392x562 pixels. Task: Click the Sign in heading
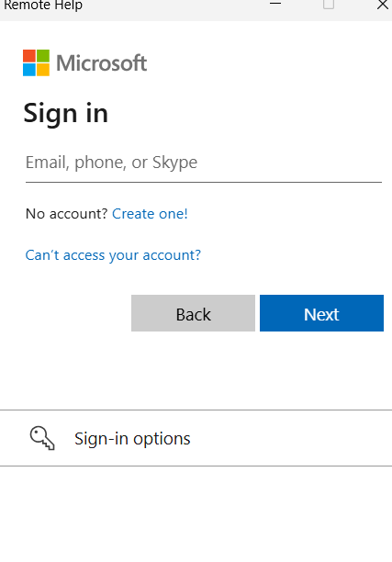point(65,113)
